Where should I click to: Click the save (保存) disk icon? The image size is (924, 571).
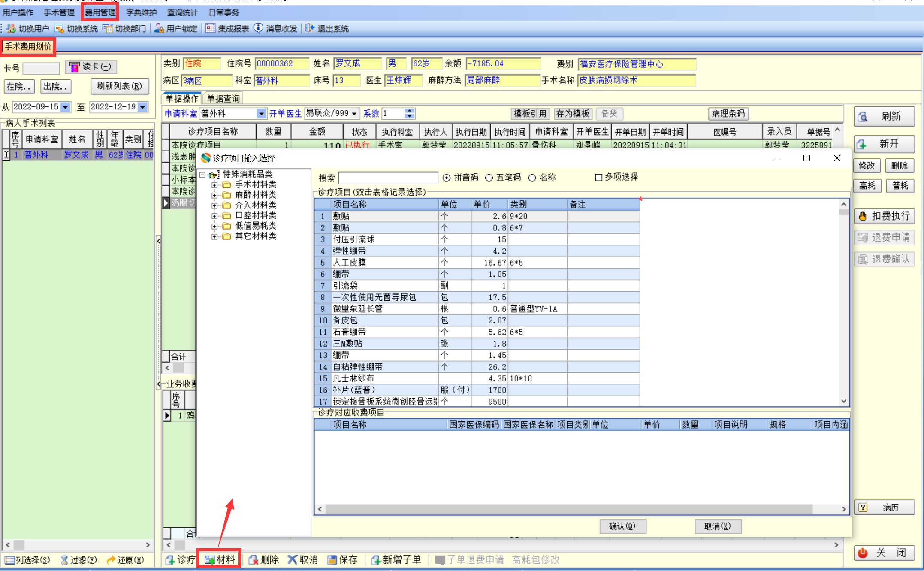click(332, 560)
